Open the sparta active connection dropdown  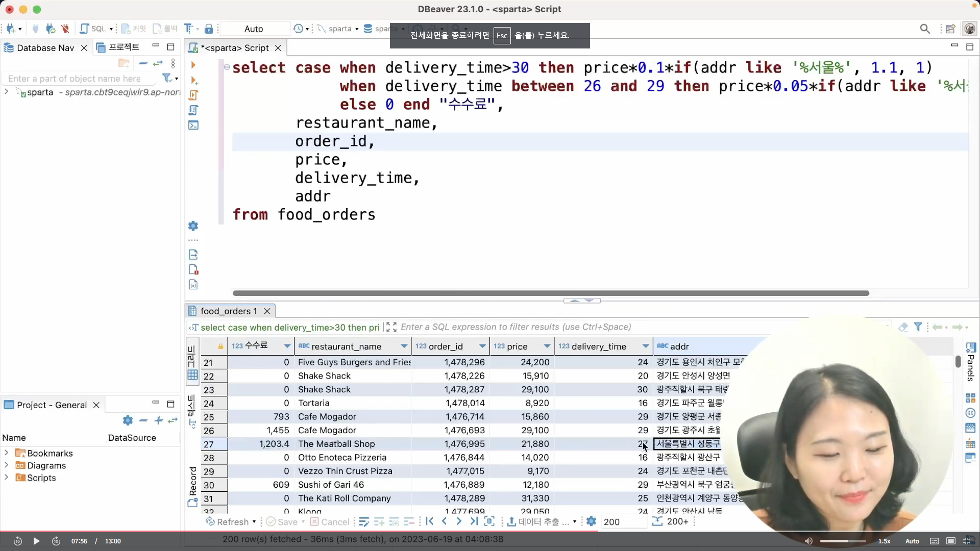coord(338,29)
